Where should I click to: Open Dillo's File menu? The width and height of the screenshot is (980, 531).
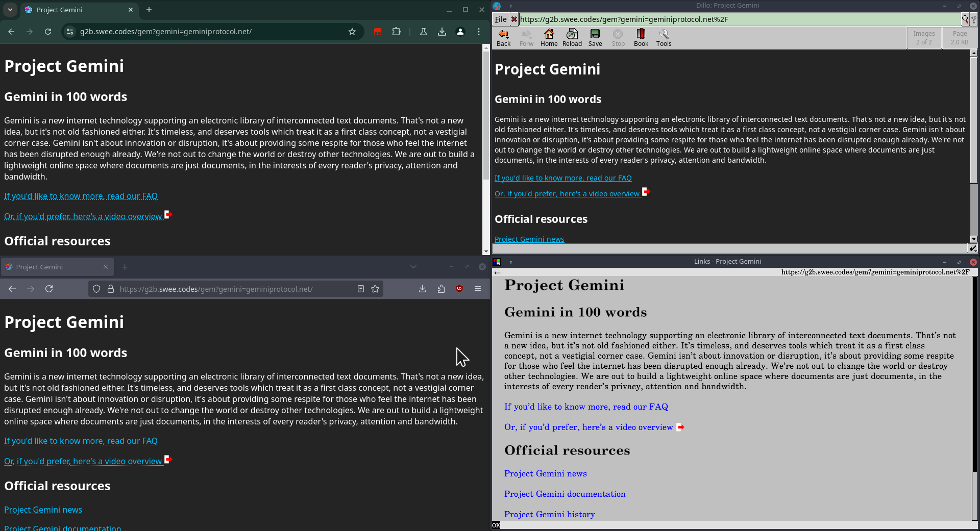click(x=500, y=19)
